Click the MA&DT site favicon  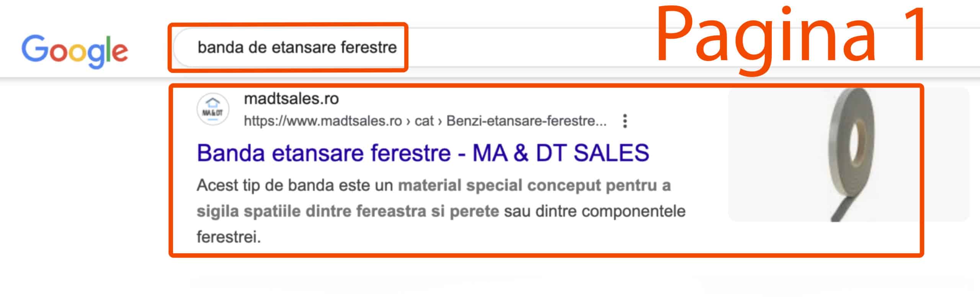pyautogui.click(x=213, y=109)
